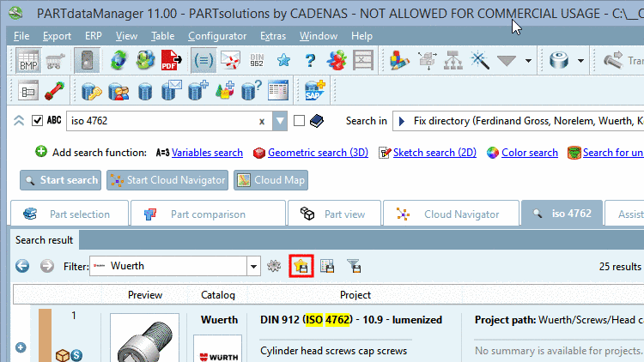Open the search term history dropdown
Viewport: 644px width, 362px height.
(280, 121)
